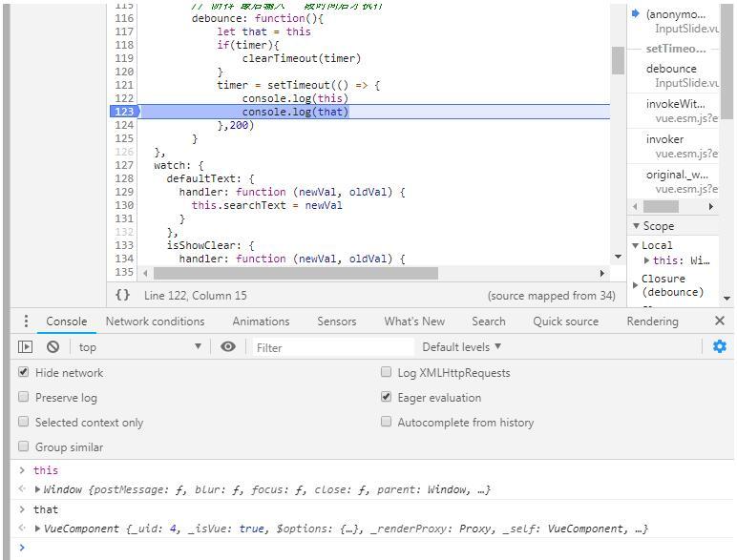Expand the VueComponent object result
The height and width of the screenshot is (560, 737).
point(38,529)
